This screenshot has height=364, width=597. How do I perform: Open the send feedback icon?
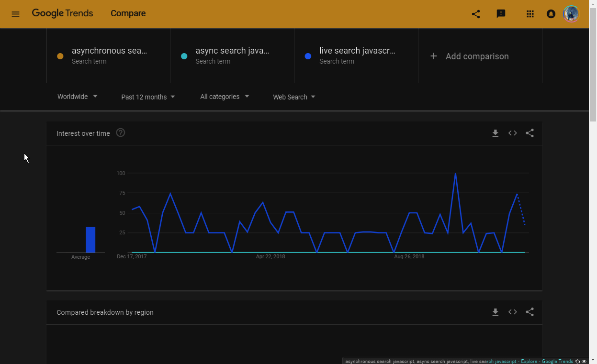point(501,14)
